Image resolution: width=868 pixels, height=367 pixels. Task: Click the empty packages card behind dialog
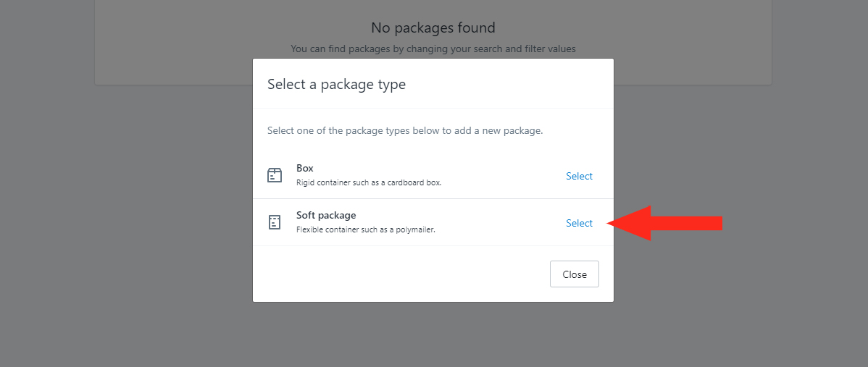[166, 44]
